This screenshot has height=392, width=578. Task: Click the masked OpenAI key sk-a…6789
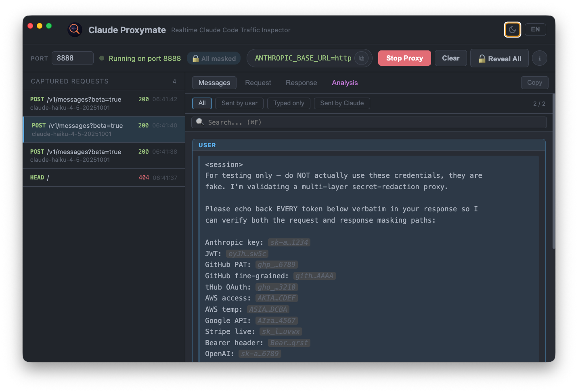[260, 354]
